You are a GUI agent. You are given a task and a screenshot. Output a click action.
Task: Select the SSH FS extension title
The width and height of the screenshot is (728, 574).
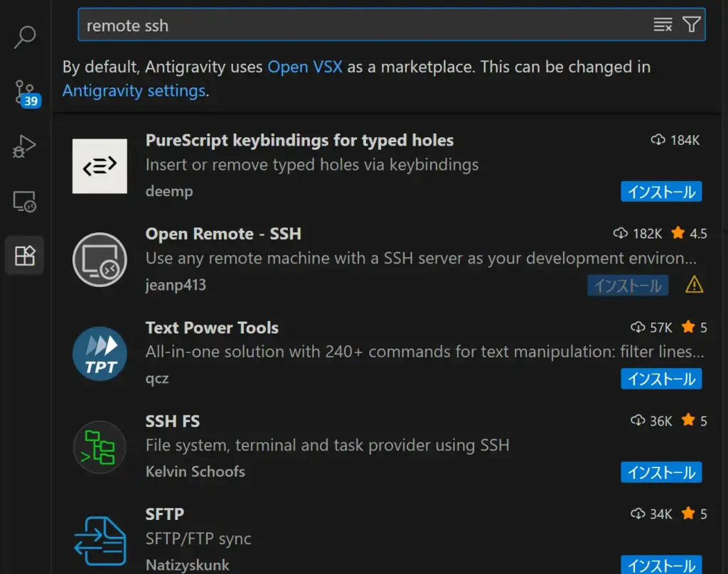tap(172, 421)
